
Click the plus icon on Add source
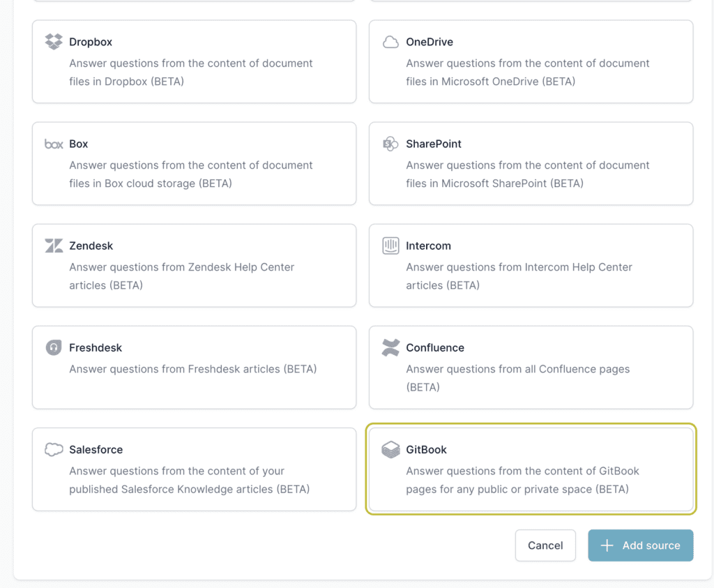607,545
